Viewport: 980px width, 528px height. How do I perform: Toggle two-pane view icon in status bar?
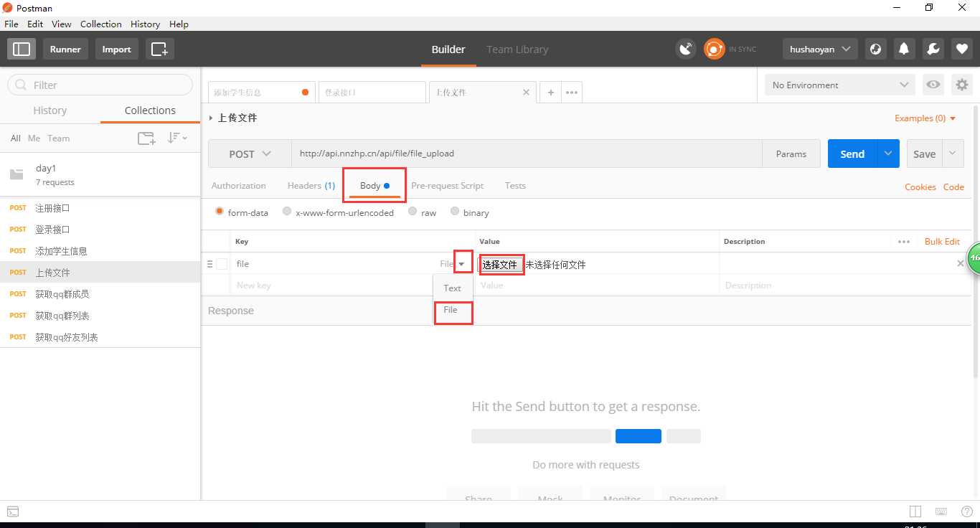pyautogui.click(x=915, y=511)
